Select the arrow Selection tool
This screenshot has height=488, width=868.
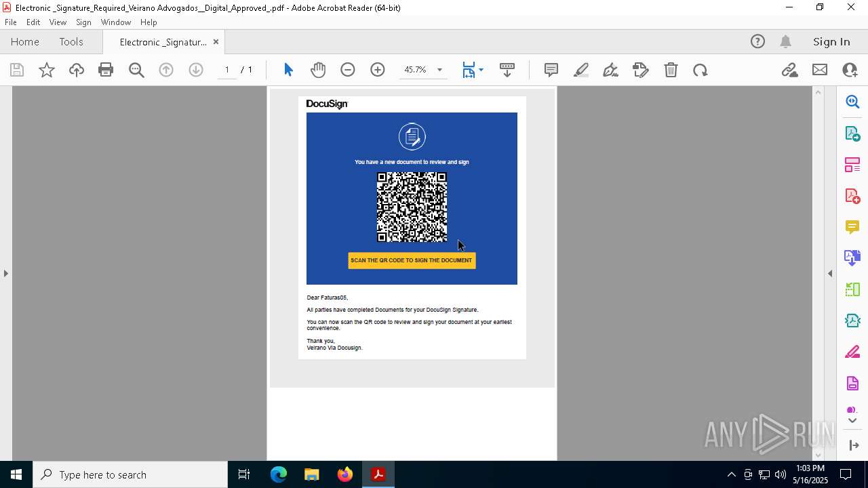point(288,70)
